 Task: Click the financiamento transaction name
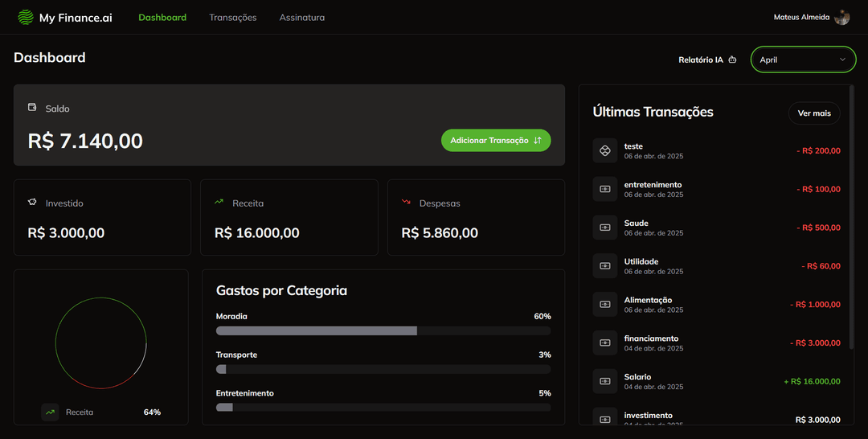[651, 338]
